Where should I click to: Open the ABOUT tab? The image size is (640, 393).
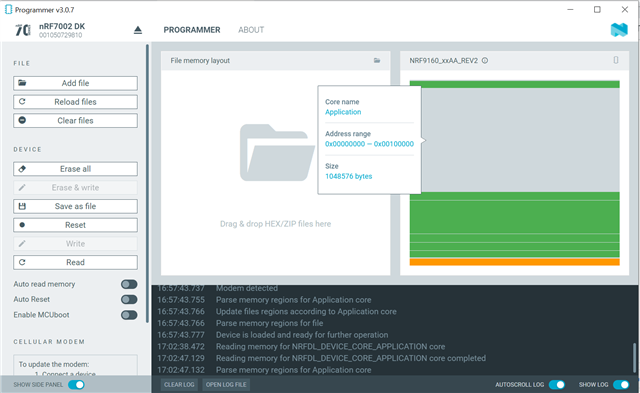251,30
